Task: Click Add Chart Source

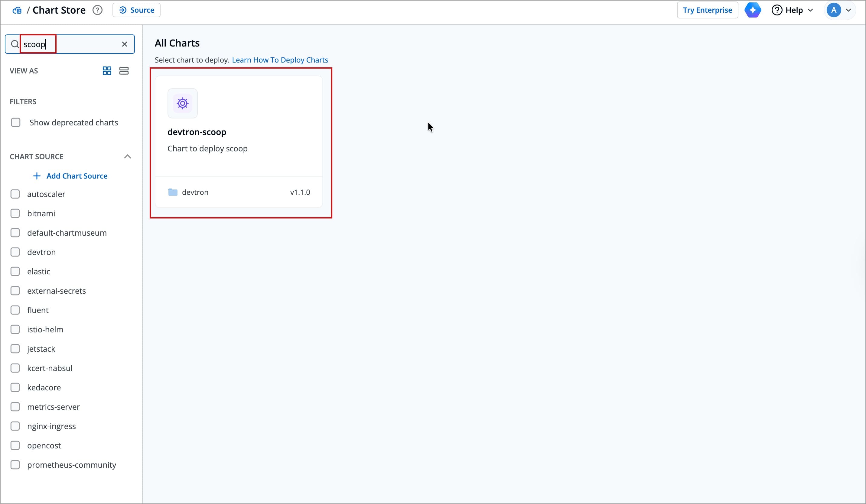Action: tap(70, 176)
